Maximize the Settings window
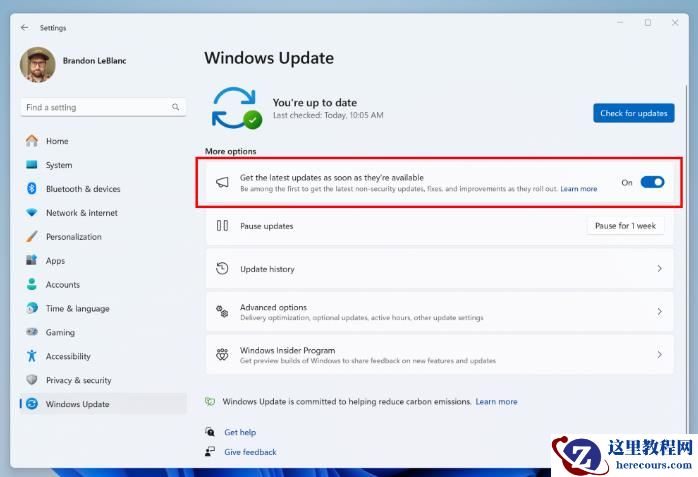This screenshot has height=477, width=698. point(648,22)
